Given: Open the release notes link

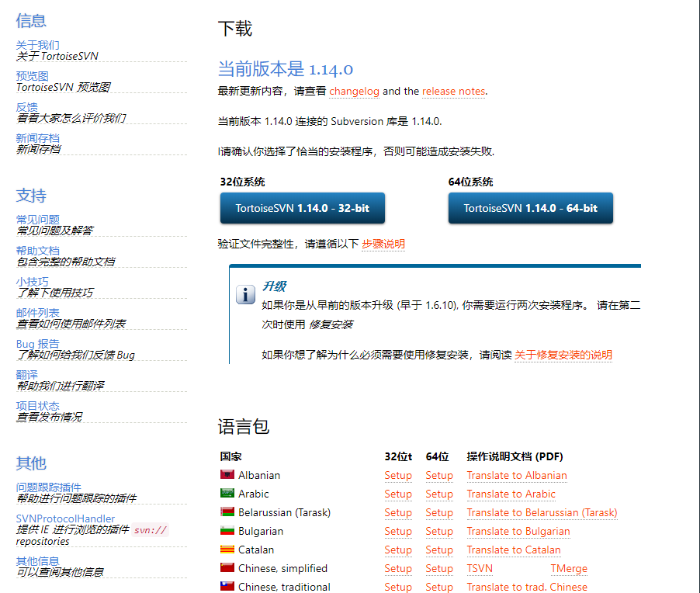Looking at the screenshot, I should coord(453,91).
